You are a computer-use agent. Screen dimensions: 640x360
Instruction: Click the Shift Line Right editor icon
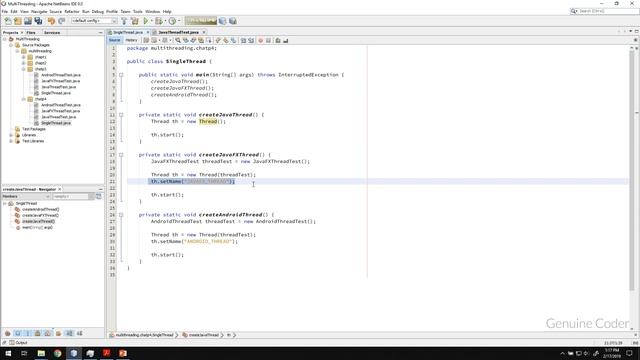[x=251, y=40]
